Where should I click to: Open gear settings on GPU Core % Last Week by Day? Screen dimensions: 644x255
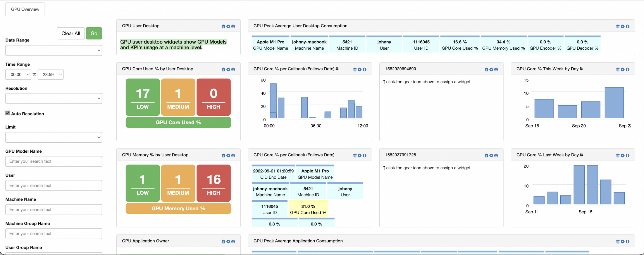623,155
